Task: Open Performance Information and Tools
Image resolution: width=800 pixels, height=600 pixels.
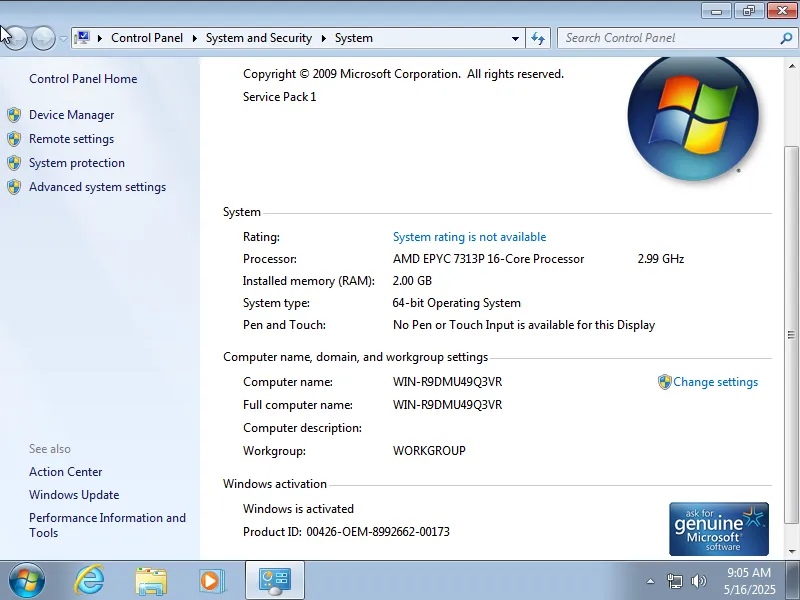Action: [107, 525]
